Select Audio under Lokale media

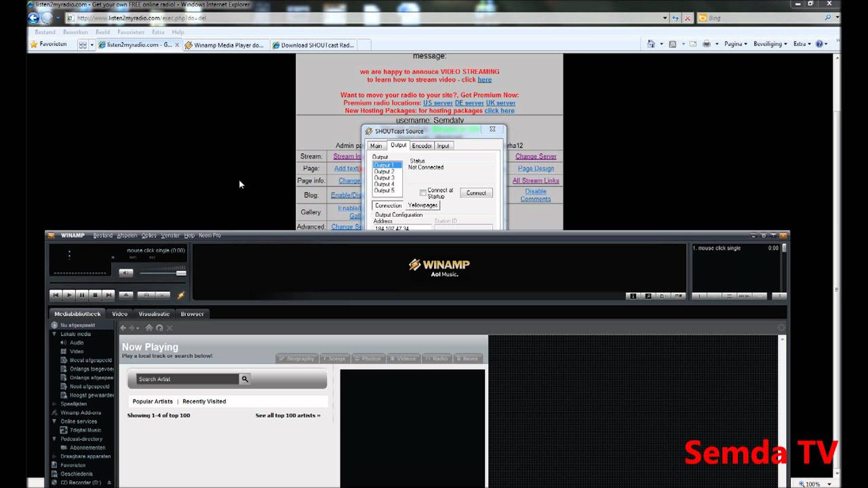point(77,343)
